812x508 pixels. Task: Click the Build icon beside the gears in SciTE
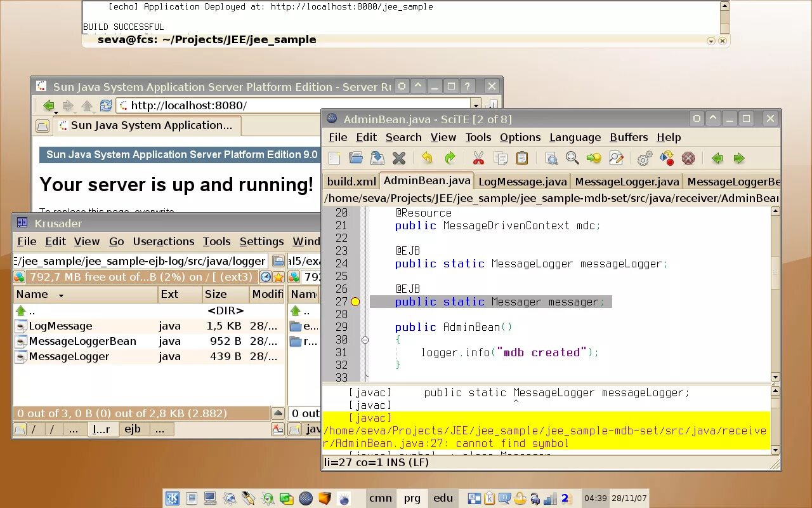click(x=667, y=158)
